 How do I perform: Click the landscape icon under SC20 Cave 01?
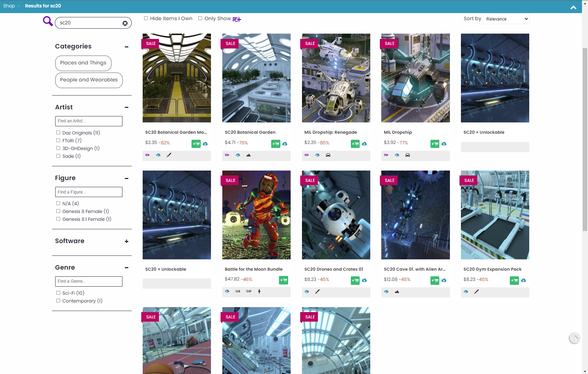[x=397, y=292]
